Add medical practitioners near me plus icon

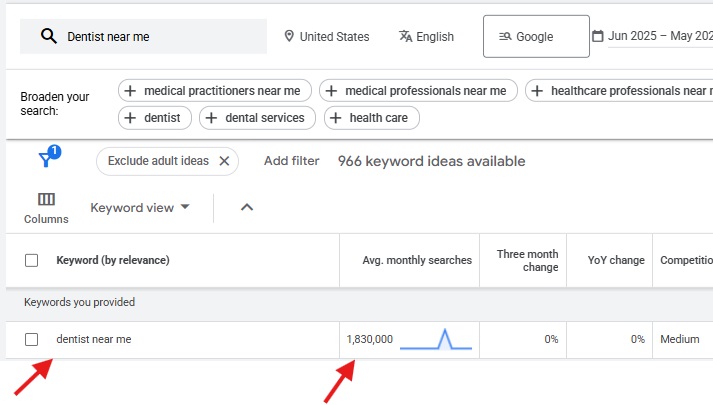[130, 91]
